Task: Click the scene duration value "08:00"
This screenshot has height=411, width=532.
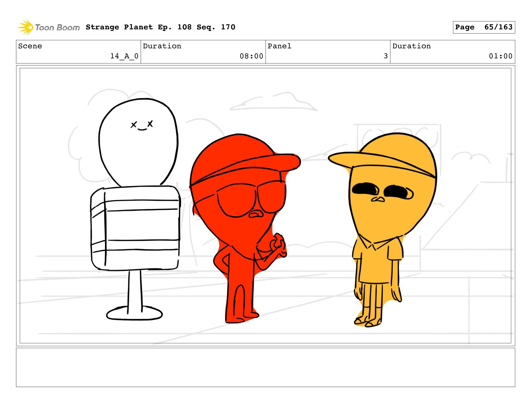Action: tap(251, 56)
